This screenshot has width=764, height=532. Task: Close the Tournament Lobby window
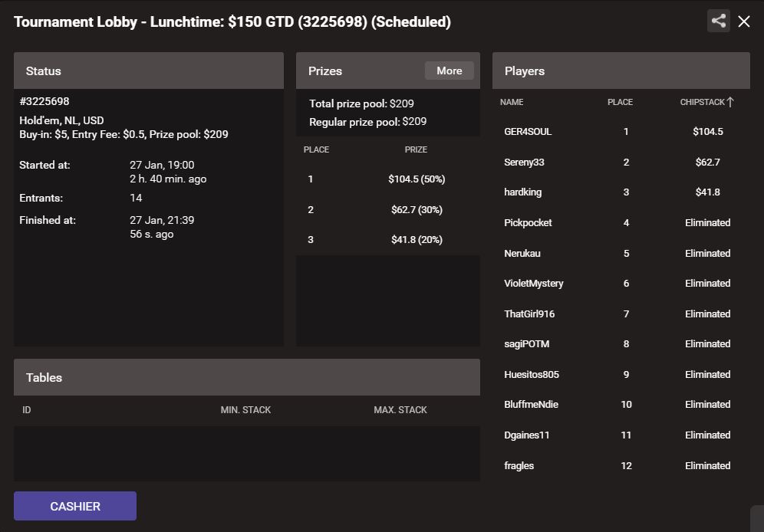(743, 21)
